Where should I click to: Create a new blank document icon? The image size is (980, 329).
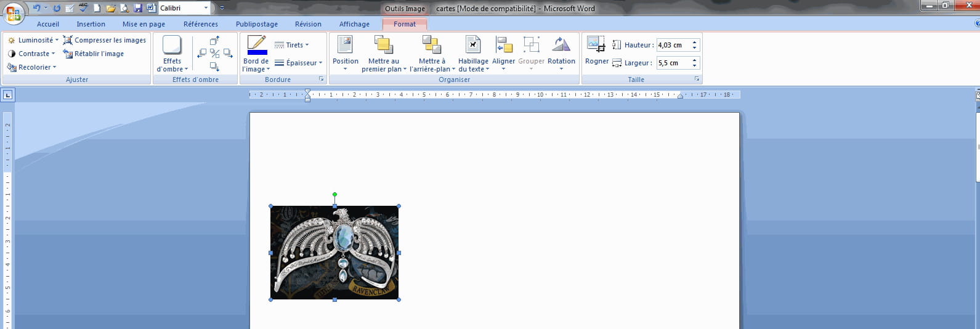pyautogui.click(x=97, y=8)
